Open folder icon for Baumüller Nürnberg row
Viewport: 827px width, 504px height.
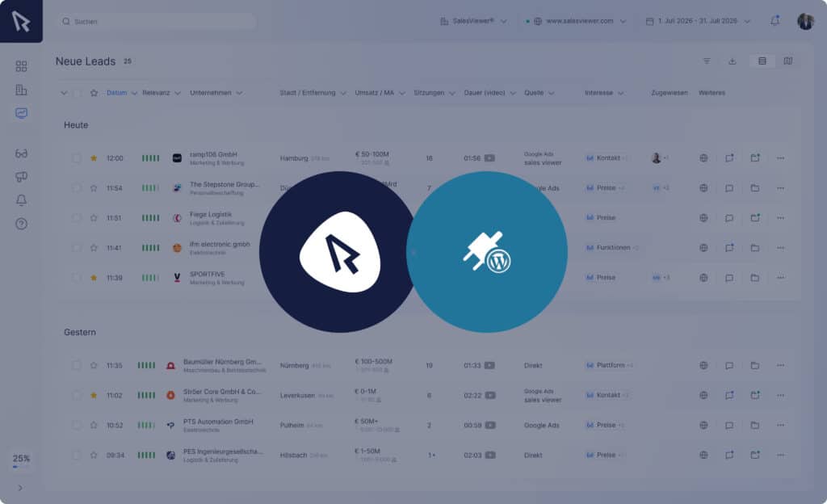click(x=755, y=365)
